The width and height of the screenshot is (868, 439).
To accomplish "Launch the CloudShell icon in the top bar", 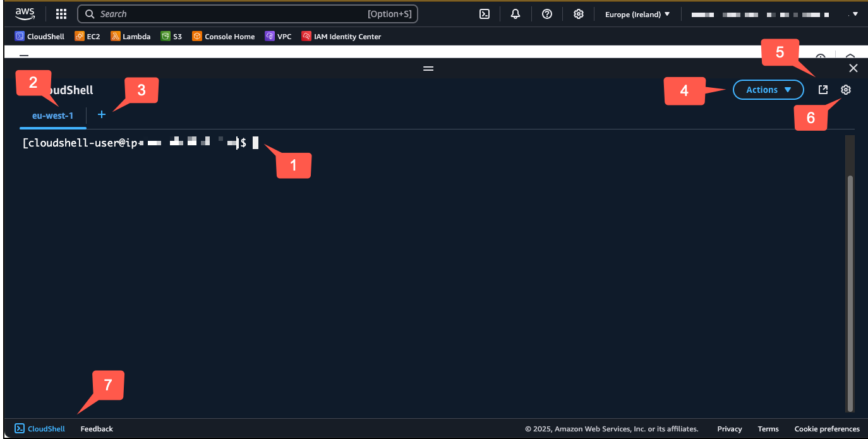I will pos(484,13).
